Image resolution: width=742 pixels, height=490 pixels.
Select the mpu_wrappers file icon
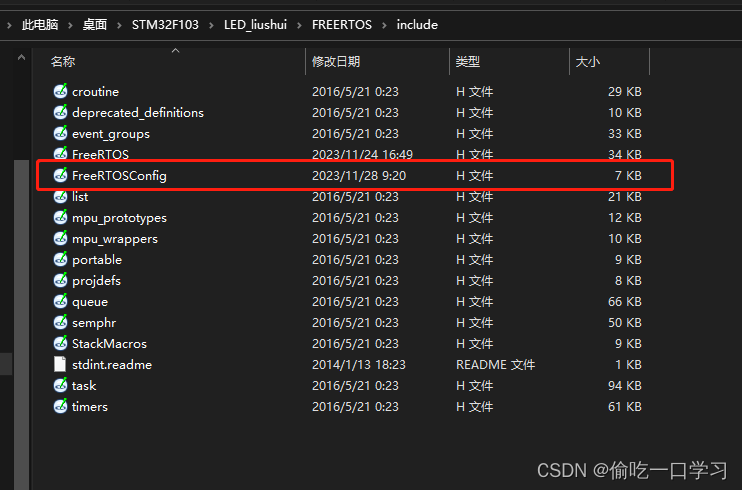60,238
